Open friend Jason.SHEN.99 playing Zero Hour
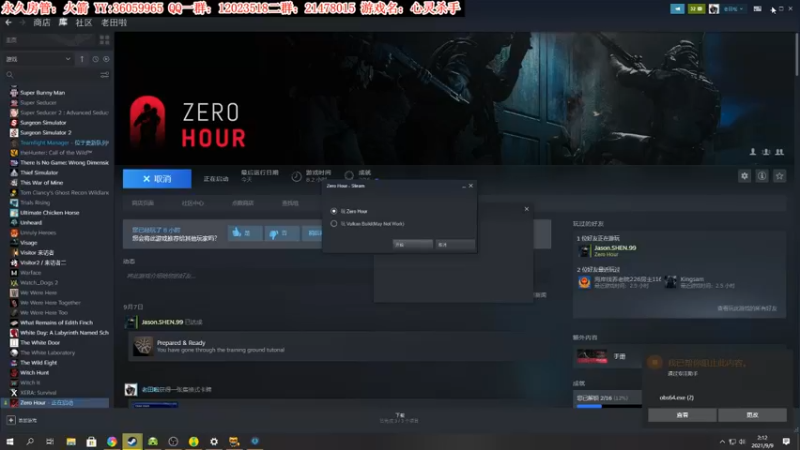Screen dimensions: 800x450 point(615,250)
